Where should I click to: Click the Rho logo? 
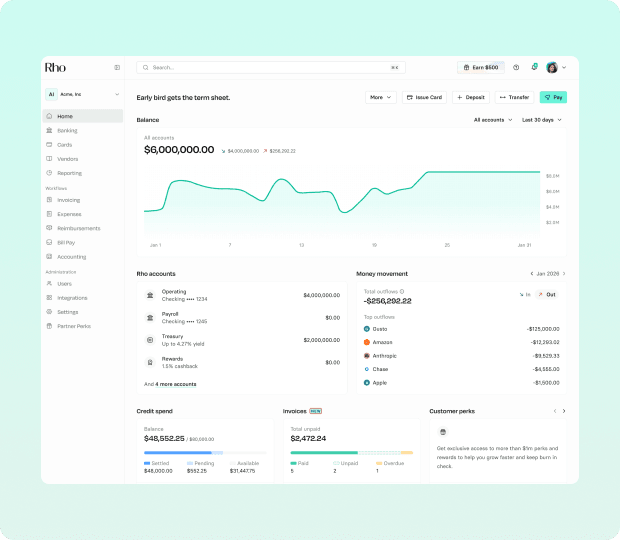click(x=55, y=68)
